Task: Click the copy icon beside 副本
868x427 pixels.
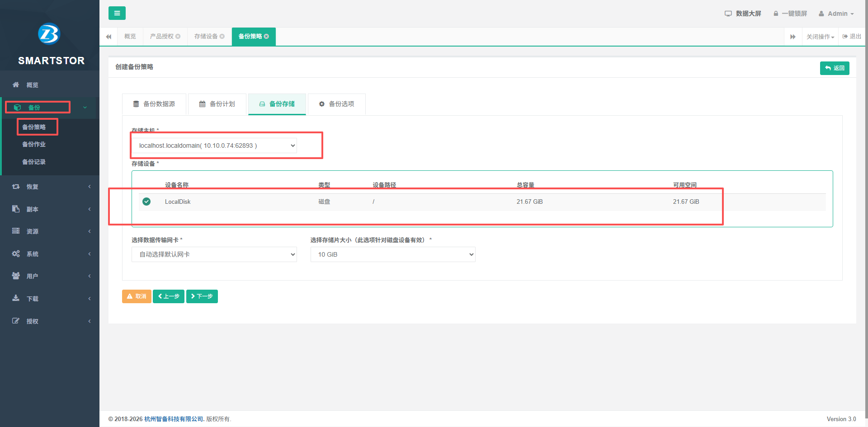Action: (x=16, y=209)
